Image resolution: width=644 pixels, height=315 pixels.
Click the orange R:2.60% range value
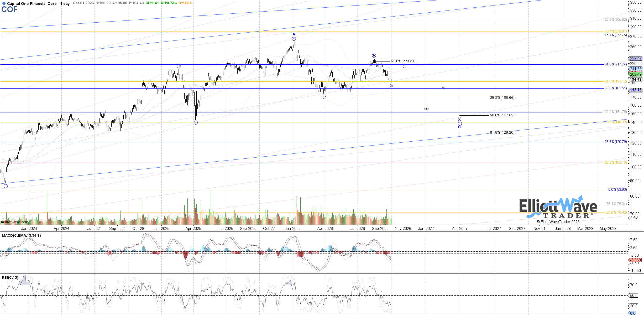point(185,3)
